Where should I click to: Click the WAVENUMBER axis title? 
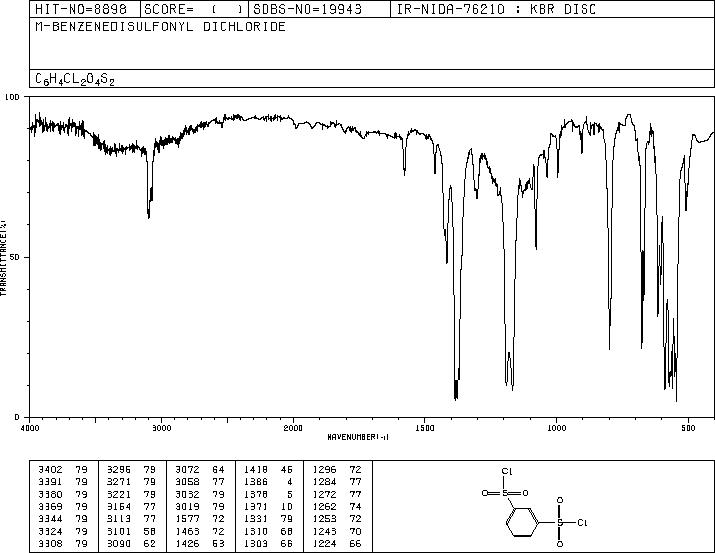pos(358,437)
